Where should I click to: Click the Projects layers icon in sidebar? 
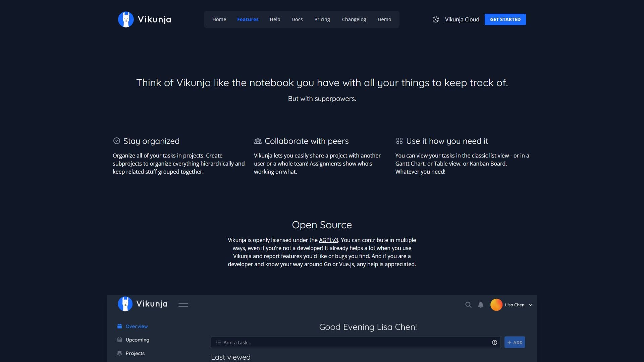click(119, 353)
